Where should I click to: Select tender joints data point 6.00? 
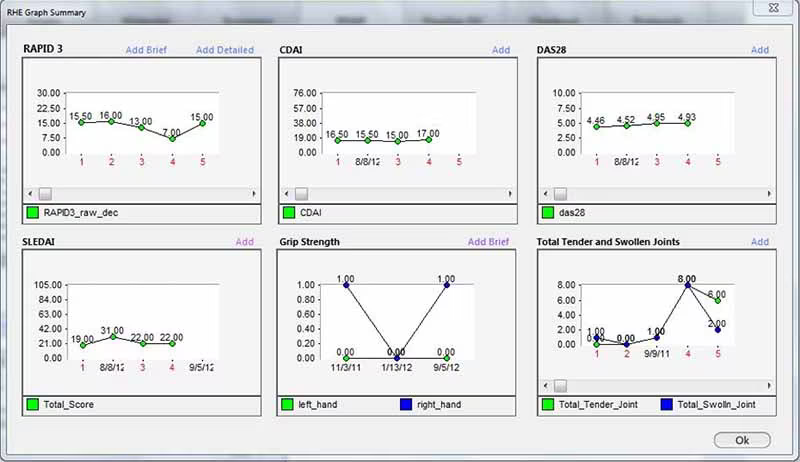coord(718,301)
